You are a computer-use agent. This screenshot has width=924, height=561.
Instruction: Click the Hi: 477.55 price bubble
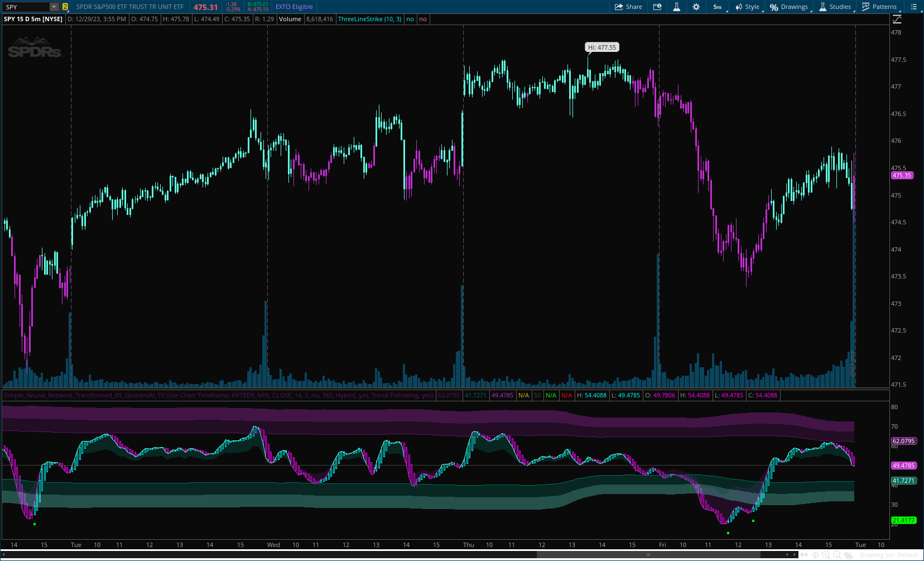coord(602,47)
